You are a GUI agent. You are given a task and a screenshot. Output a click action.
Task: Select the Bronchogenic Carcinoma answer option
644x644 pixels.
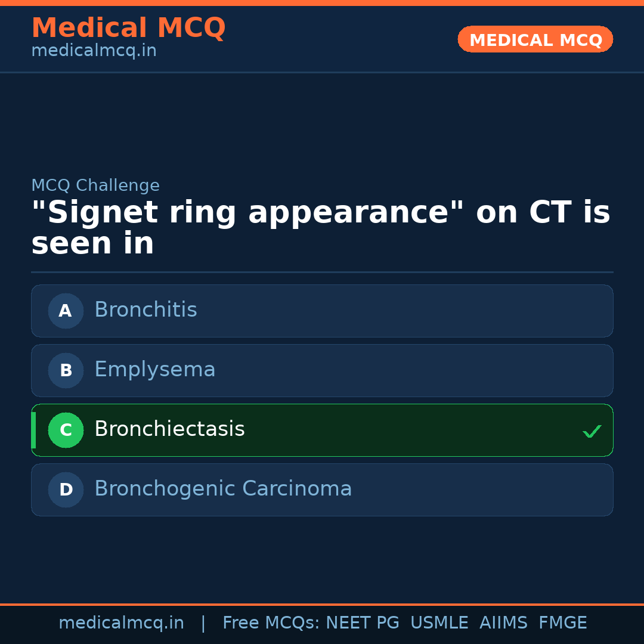(x=322, y=490)
